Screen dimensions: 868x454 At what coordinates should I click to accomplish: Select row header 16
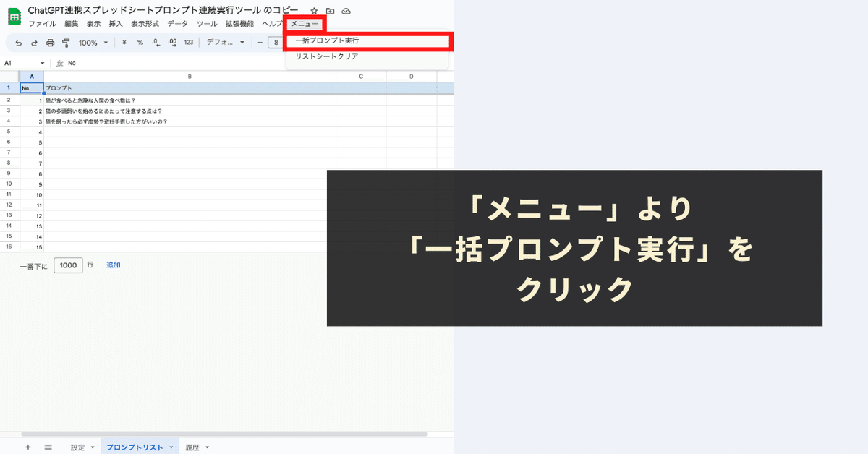[x=9, y=247]
